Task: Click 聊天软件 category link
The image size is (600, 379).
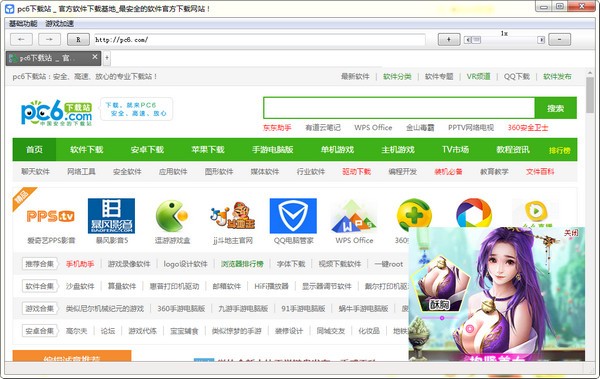Action: [36, 172]
